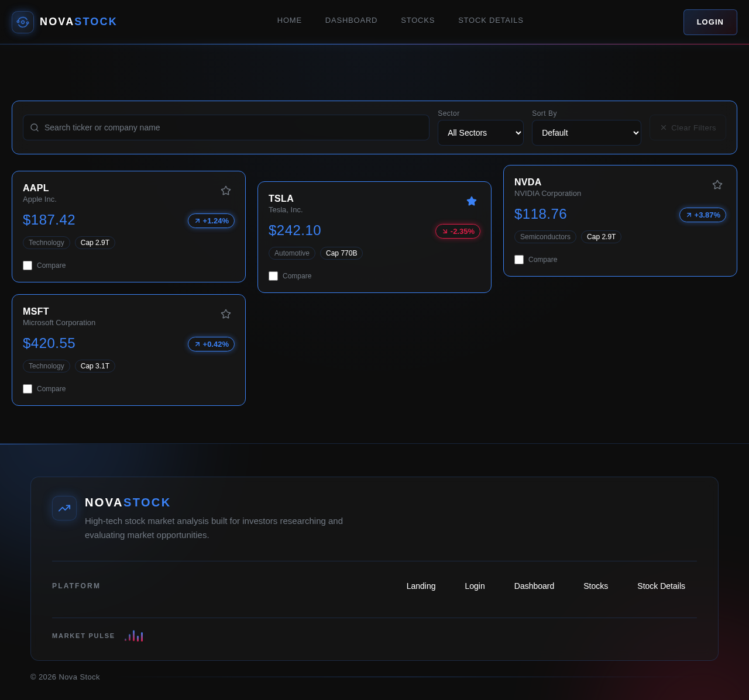Viewport: 749px width, 700px height.
Task: Open the Dashboard nav item
Action: 351,20
